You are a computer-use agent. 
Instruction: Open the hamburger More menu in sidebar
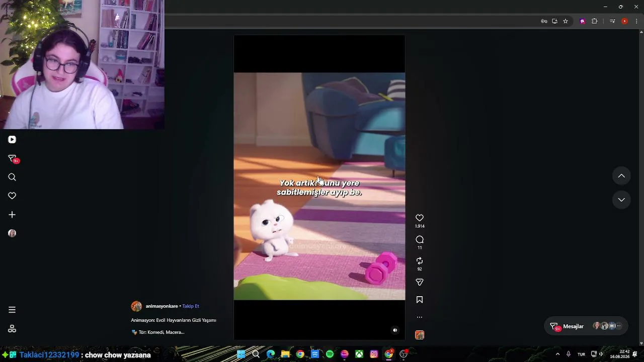point(12,310)
